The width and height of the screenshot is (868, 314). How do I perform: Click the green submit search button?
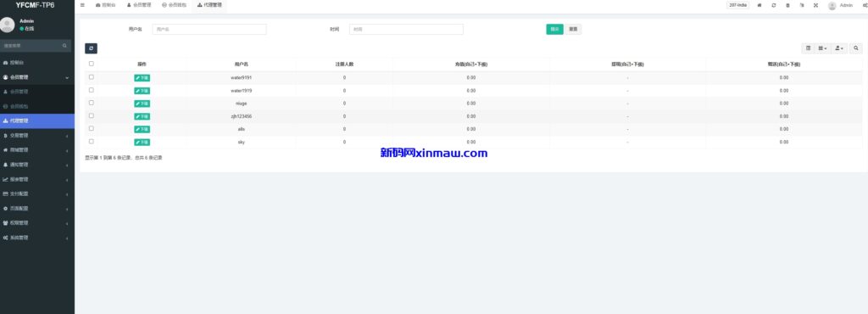click(x=554, y=30)
